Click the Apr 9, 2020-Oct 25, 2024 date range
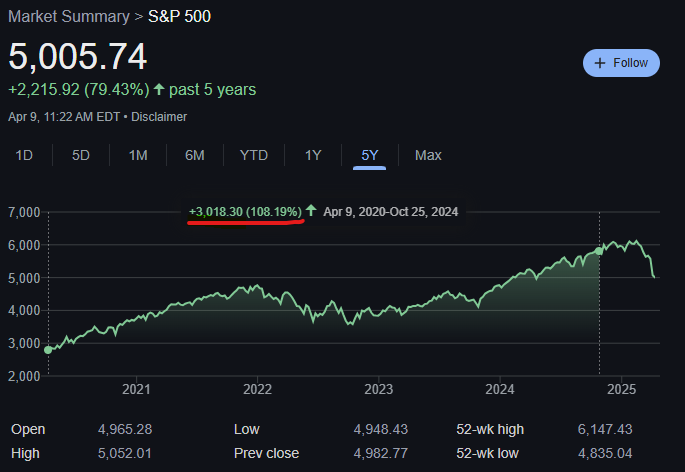This screenshot has height=472, width=685. click(x=391, y=212)
